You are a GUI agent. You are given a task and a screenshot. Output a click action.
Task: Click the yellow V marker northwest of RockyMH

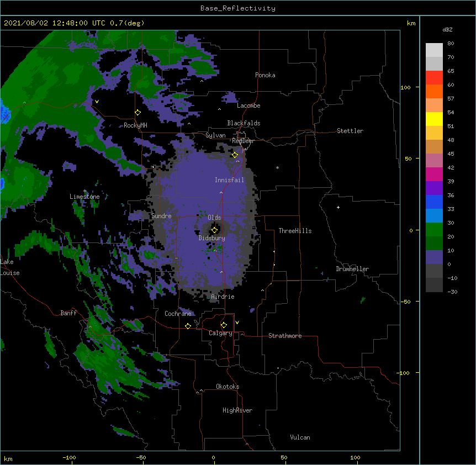(97, 102)
